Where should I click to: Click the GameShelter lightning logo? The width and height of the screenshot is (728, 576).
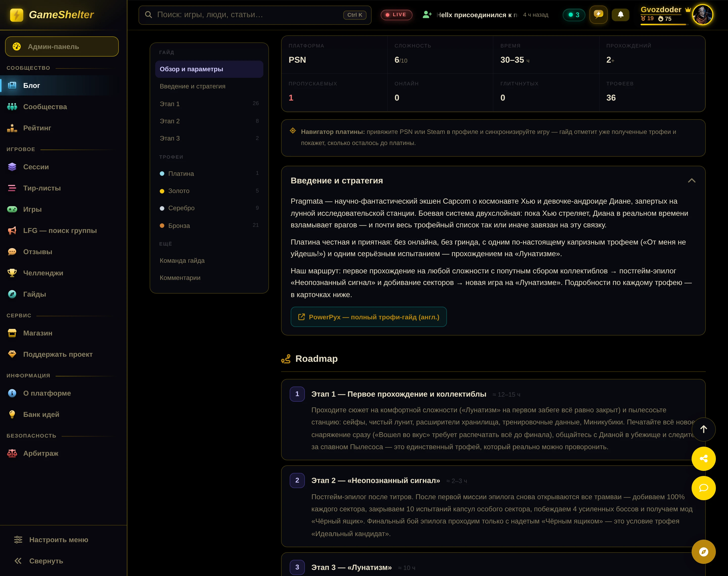[x=16, y=15]
